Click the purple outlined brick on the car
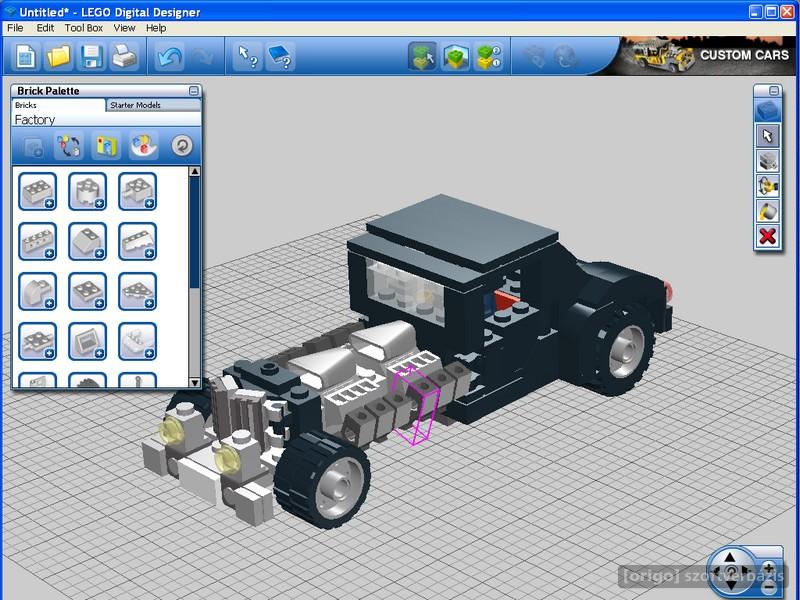800x600 pixels. (416, 406)
